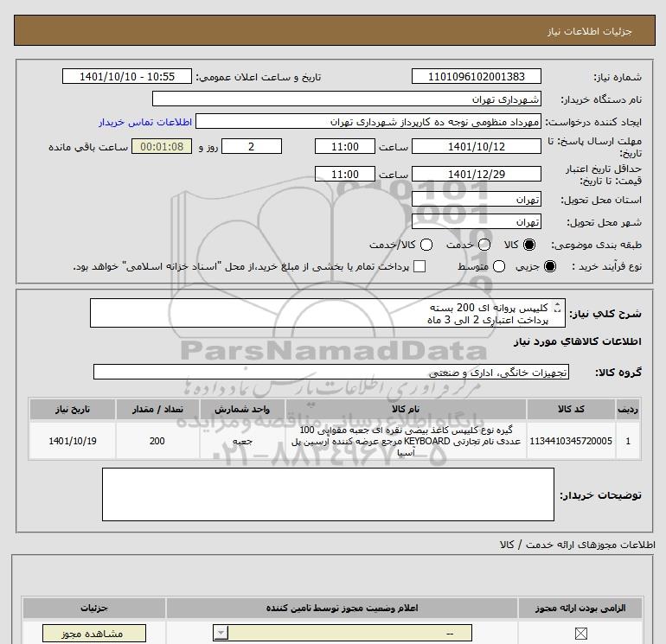
Task: Click the buyer organization field شهرداری تهران
Action: pos(347,99)
